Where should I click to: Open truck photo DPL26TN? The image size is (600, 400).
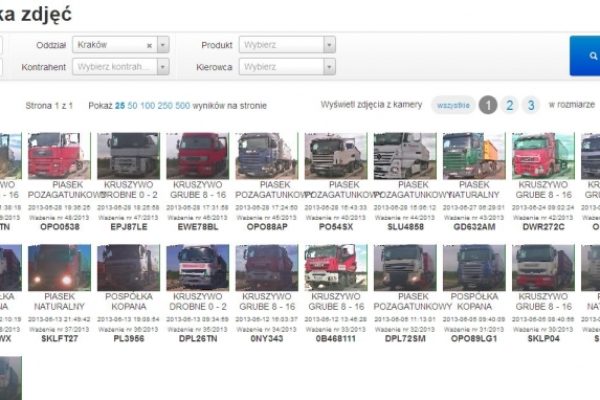click(198, 268)
